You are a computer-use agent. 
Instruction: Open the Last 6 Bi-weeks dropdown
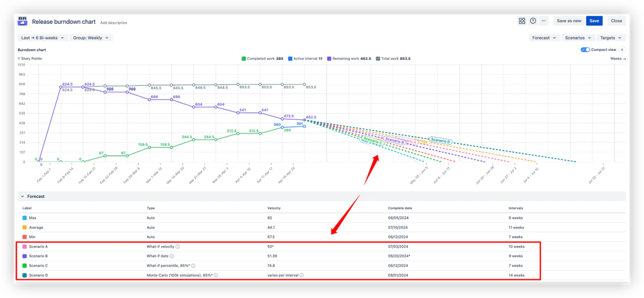click(43, 38)
